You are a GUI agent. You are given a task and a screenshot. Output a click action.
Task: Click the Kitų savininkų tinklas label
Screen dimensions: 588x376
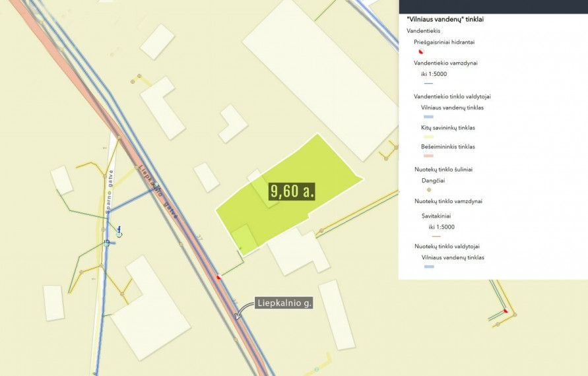pos(447,127)
